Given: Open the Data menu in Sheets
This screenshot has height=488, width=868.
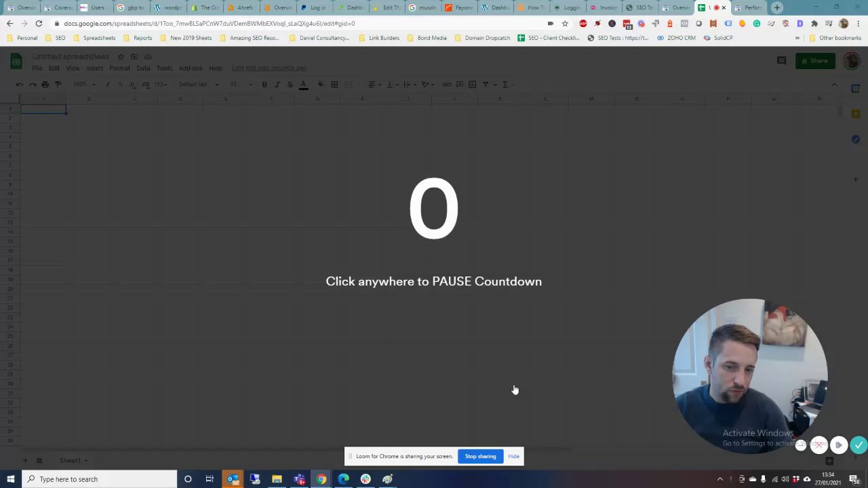Looking at the screenshot, I should tap(143, 68).
